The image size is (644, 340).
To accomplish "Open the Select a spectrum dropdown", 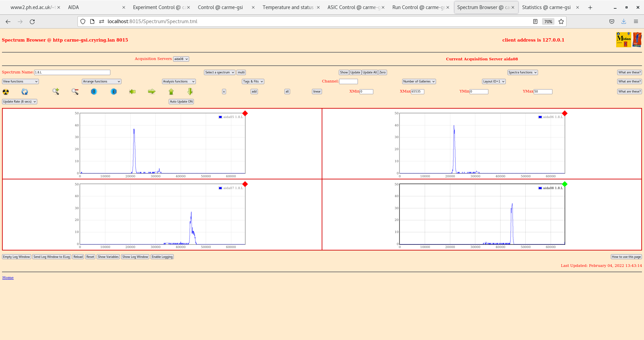I will 220,72.
